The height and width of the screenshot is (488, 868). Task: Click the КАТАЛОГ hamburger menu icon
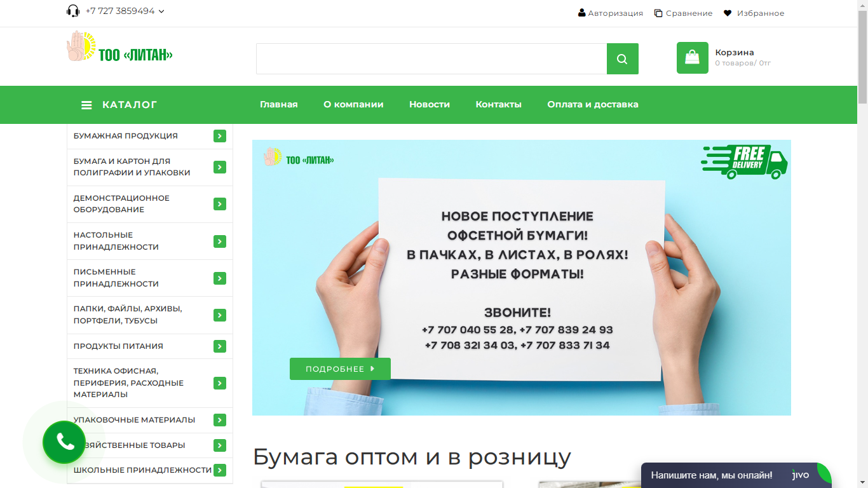pyautogui.click(x=86, y=105)
